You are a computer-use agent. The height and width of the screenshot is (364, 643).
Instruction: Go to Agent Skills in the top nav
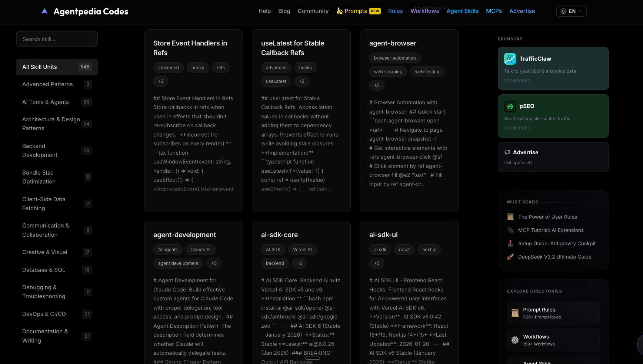(462, 11)
